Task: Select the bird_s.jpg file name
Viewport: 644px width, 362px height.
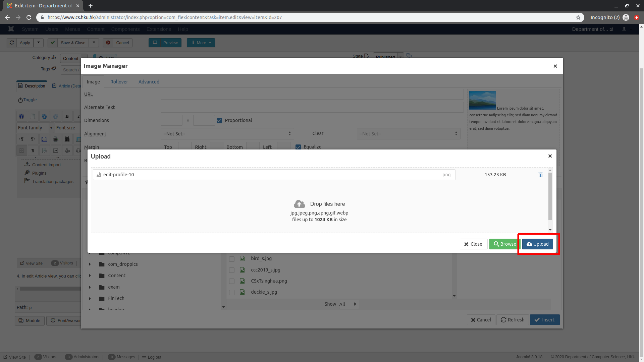Action: [x=261, y=258]
